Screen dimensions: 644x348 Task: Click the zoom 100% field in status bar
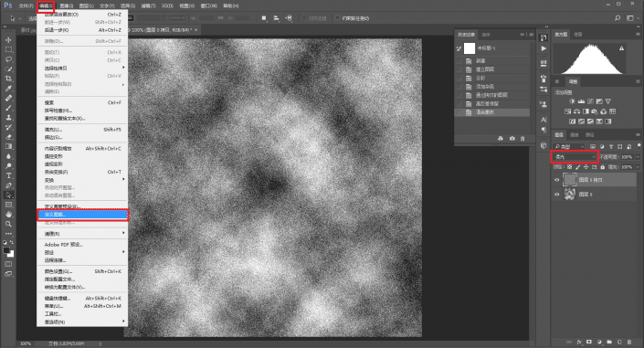tap(26, 343)
